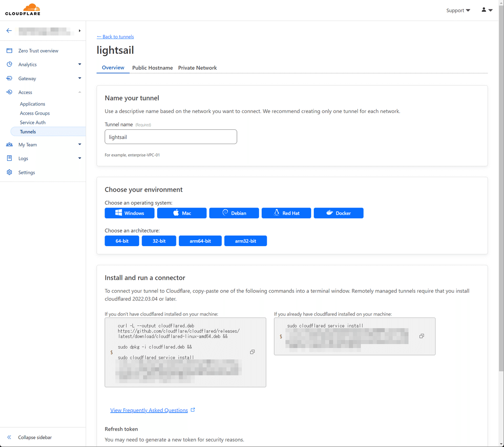Collapse the Access section

[x=80, y=92]
